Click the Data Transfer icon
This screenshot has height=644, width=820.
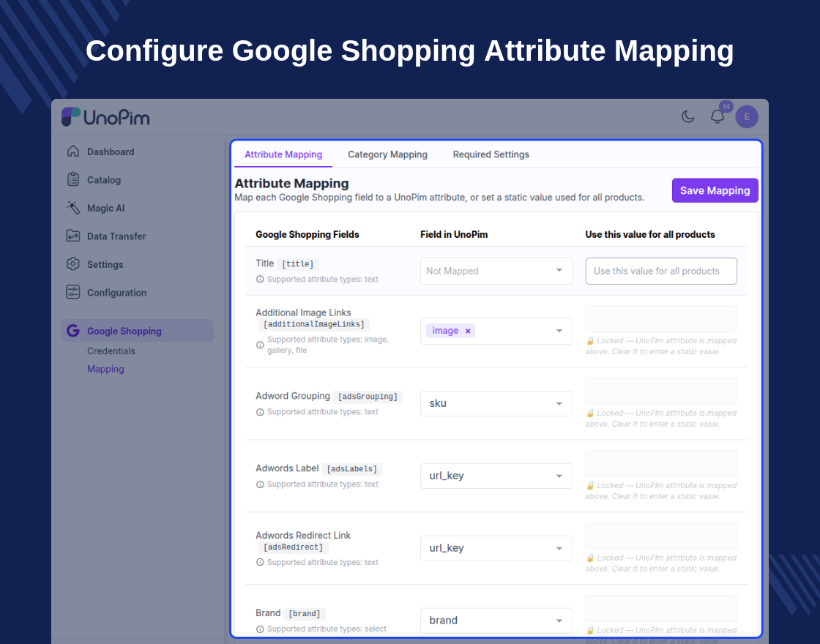point(73,236)
